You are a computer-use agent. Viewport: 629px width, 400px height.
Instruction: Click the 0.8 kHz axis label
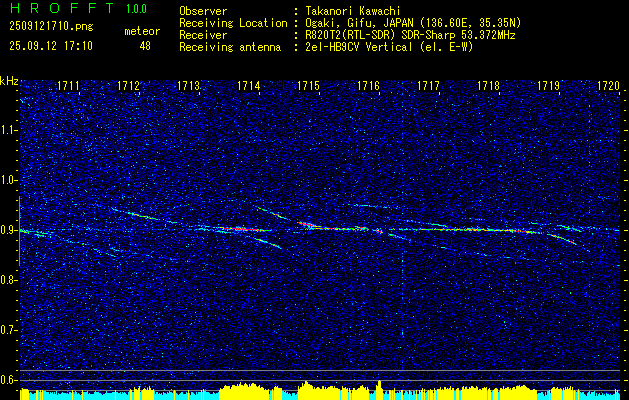[x=9, y=280]
